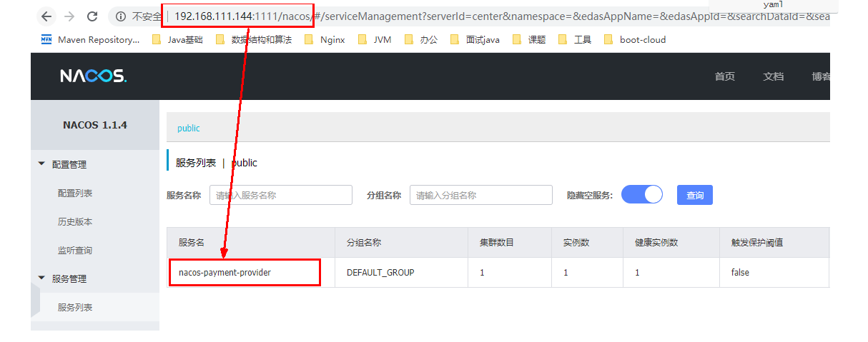Open the 课题 bookmark folder

(x=529, y=40)
